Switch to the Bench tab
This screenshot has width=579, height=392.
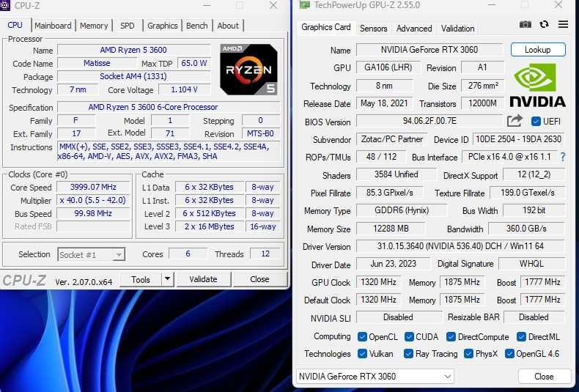[197, 26]
